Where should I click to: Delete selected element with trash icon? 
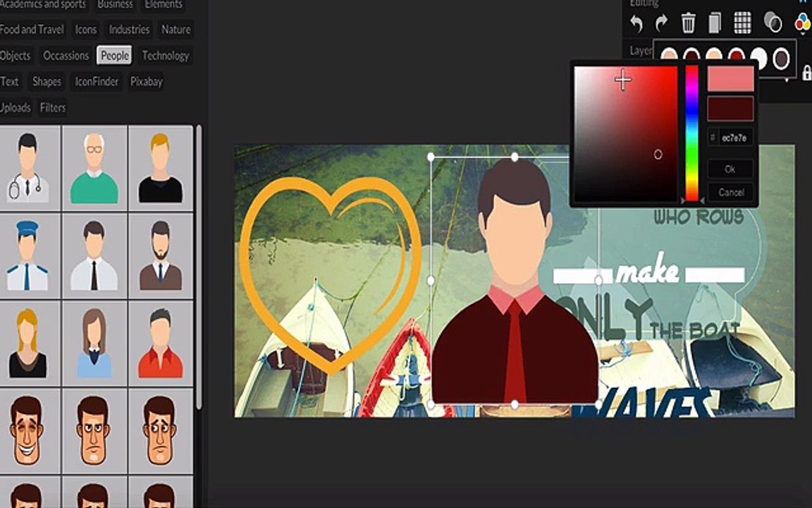pyautogui.click(x=688, y=23)
